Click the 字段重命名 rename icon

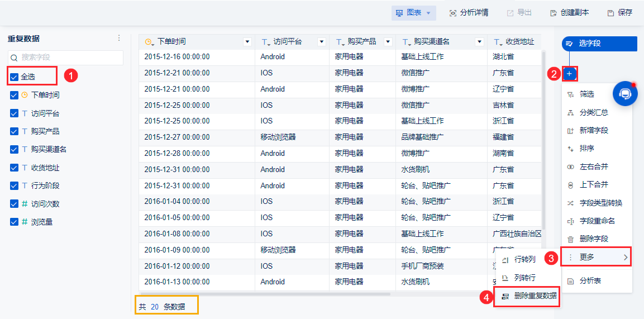point(570,221)
